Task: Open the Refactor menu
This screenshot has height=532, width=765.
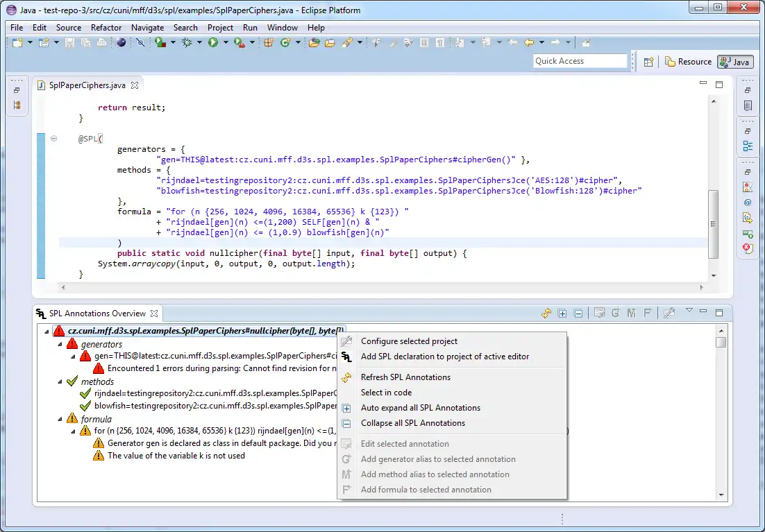Action: click(x=106, y=28)
